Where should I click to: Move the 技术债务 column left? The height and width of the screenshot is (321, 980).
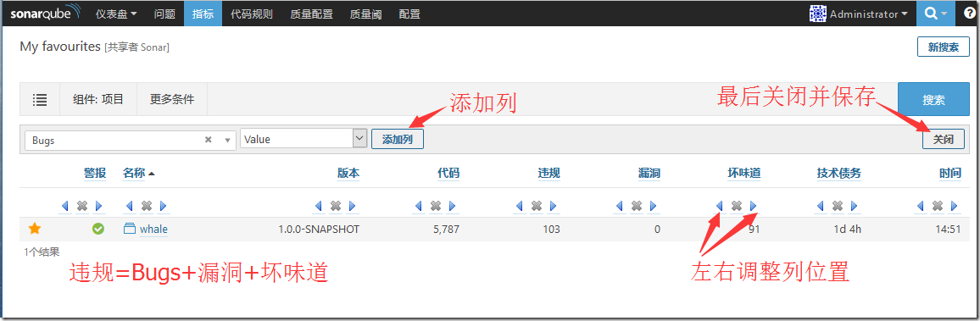[820, 206]
